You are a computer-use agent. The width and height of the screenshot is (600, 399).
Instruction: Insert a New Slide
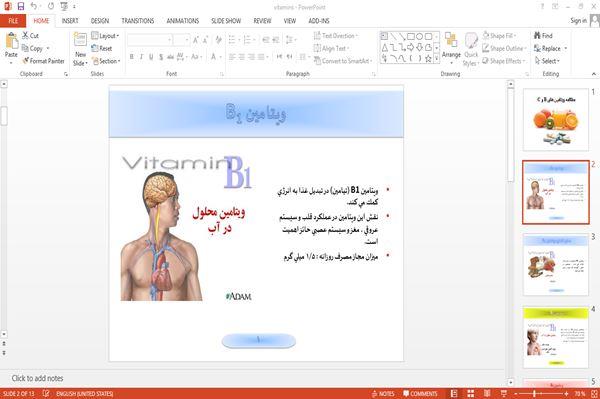coord(80,50)
